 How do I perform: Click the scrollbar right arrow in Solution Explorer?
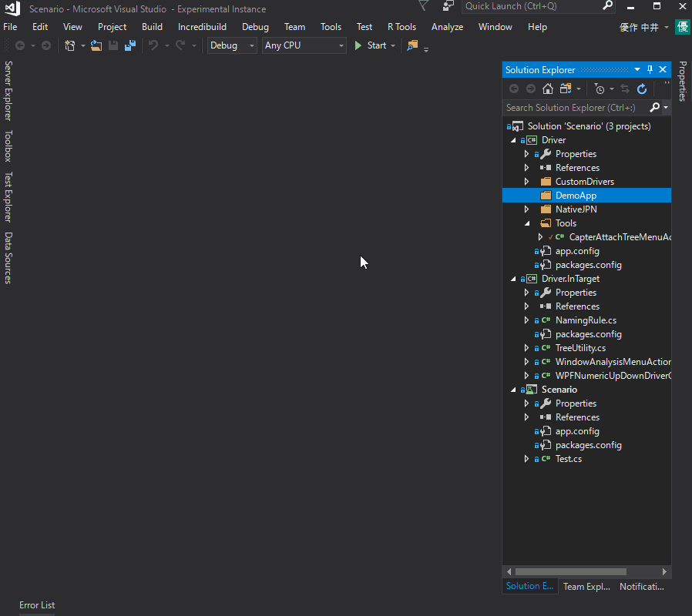click(x=664, y=571)
